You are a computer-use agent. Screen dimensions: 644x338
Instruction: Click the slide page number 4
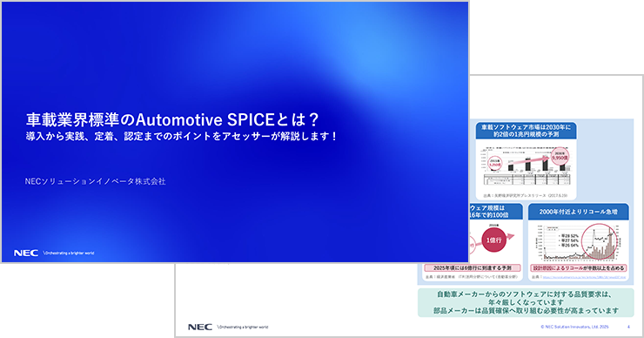628,327
